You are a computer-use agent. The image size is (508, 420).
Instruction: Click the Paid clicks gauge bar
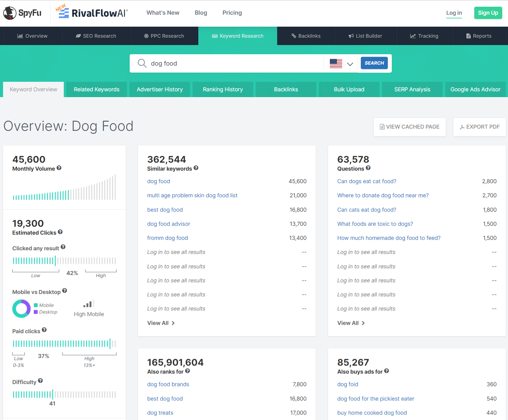[x=64, y=343]
